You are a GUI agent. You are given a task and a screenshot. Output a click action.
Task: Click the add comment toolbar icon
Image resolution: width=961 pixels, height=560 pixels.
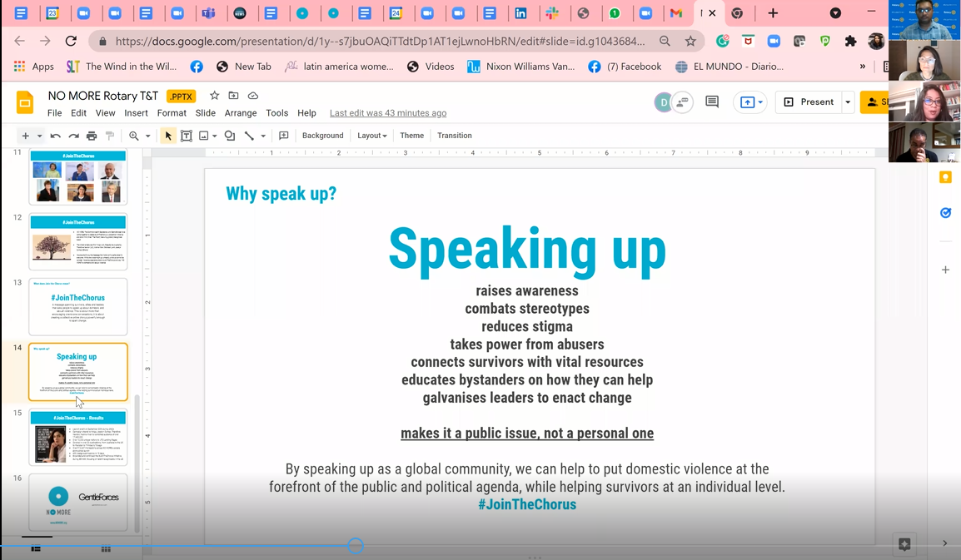click(284, 136)
